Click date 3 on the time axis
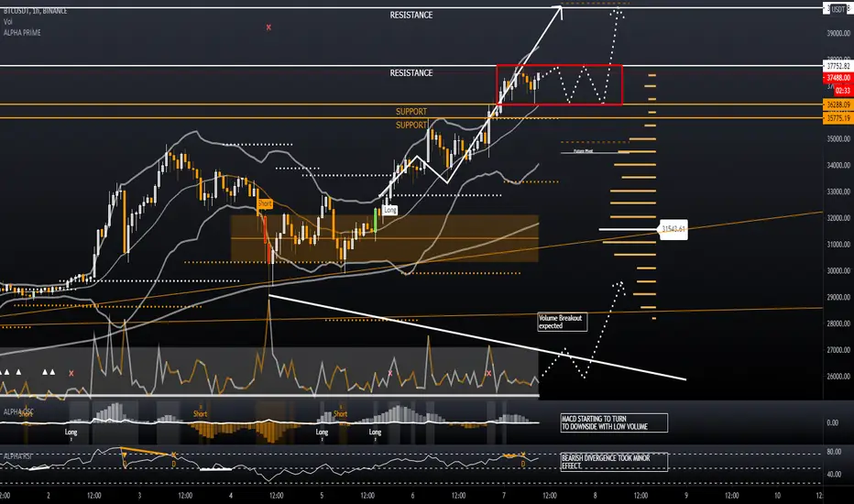Viewport: 854px width, 504px height. 139,496
